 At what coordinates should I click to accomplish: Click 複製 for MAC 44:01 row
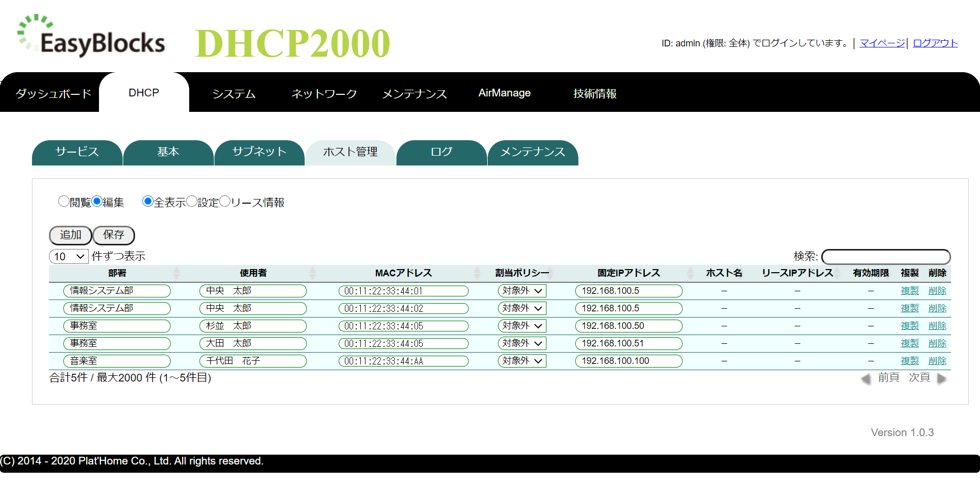(910, 291)
